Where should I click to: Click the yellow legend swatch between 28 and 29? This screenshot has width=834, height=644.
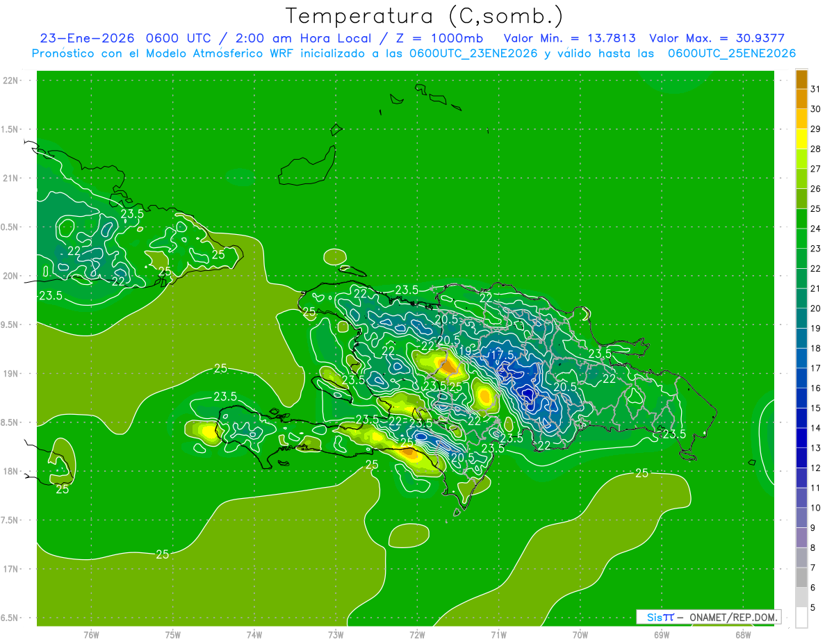pos(801,139)
